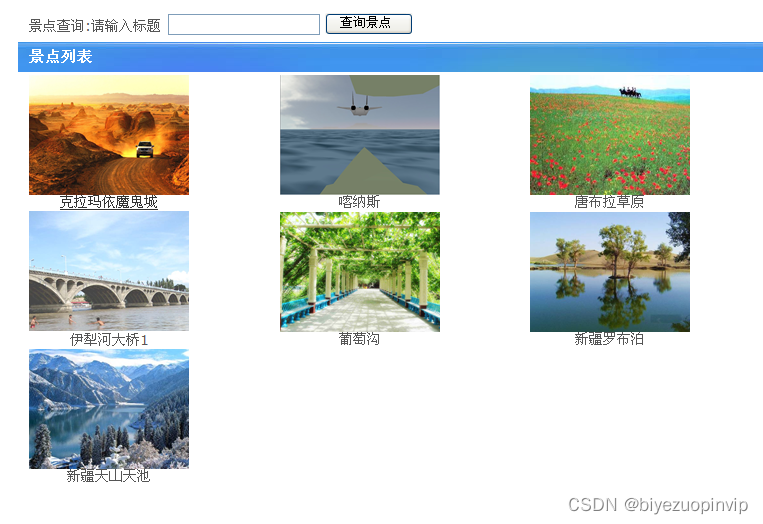763x524 pixels.
Task: Click the 景点查询 title input field
Action: pos(244,24)
